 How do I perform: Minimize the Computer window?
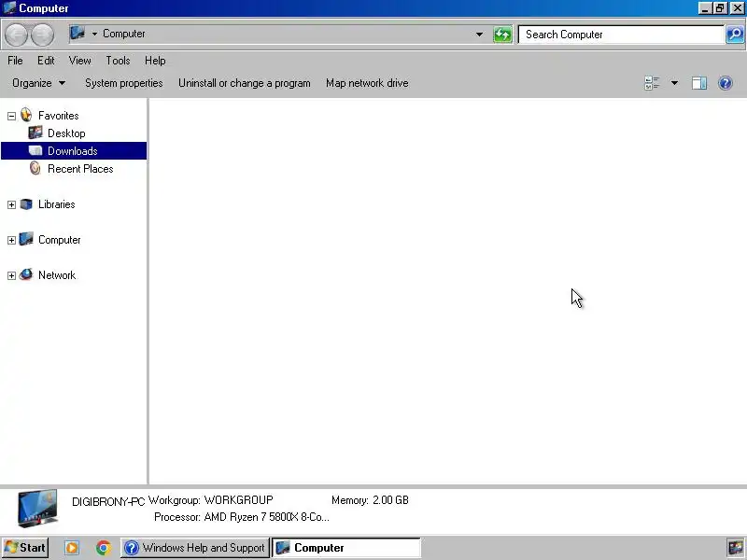(705, 8)
